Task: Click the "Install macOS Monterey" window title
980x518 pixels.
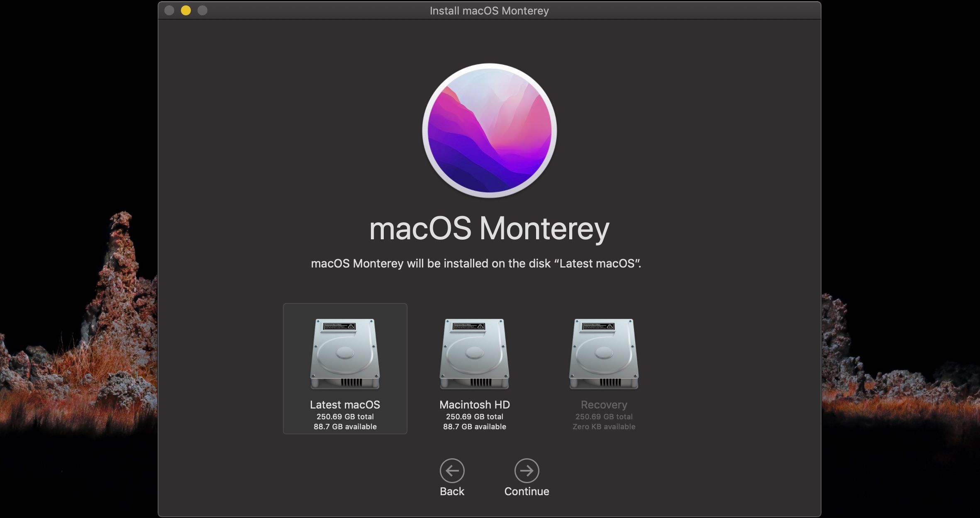Action: 489,10
